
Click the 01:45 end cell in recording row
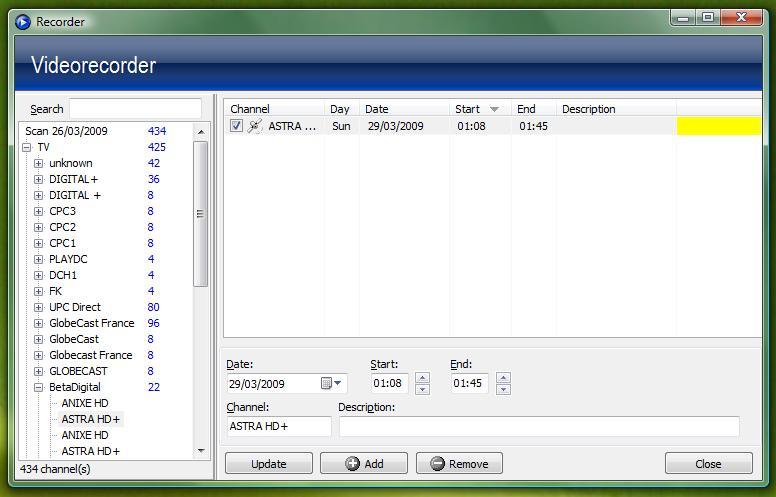click(x=534, y=126)
